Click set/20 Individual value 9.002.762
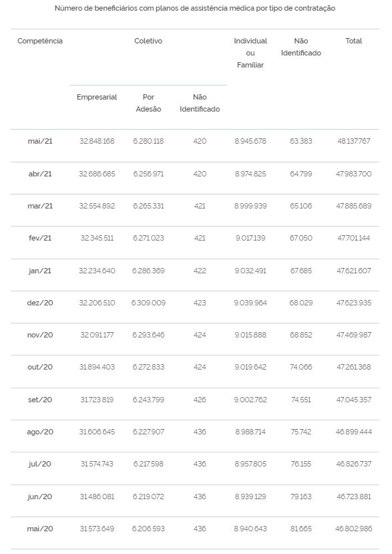 (250, 400)
